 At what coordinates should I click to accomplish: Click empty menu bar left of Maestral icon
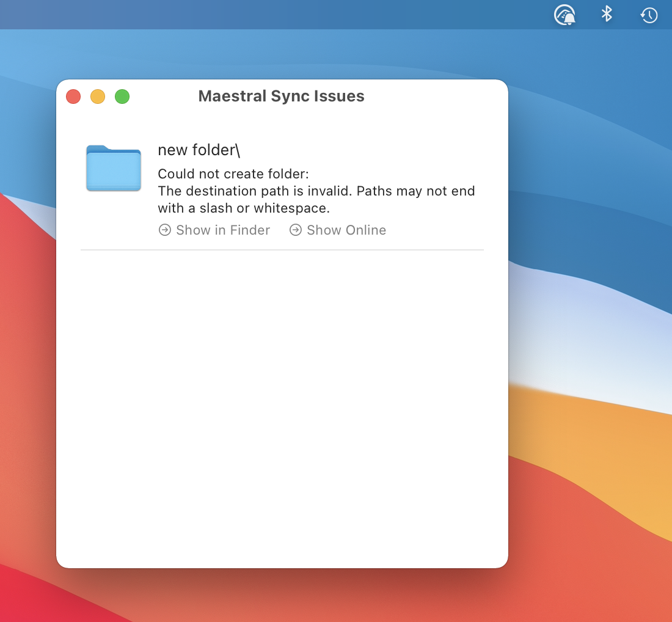[274, 15]
